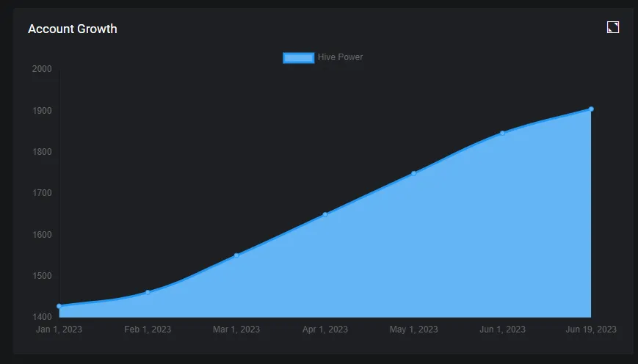Image resolution: width=638 pixels, height=364 pixels.
Task: Click the 1500 y-axis label
Action: [43, 276]
